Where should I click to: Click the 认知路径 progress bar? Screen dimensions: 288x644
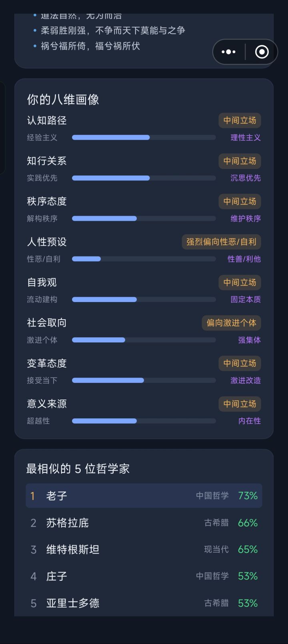click(144, 138)
